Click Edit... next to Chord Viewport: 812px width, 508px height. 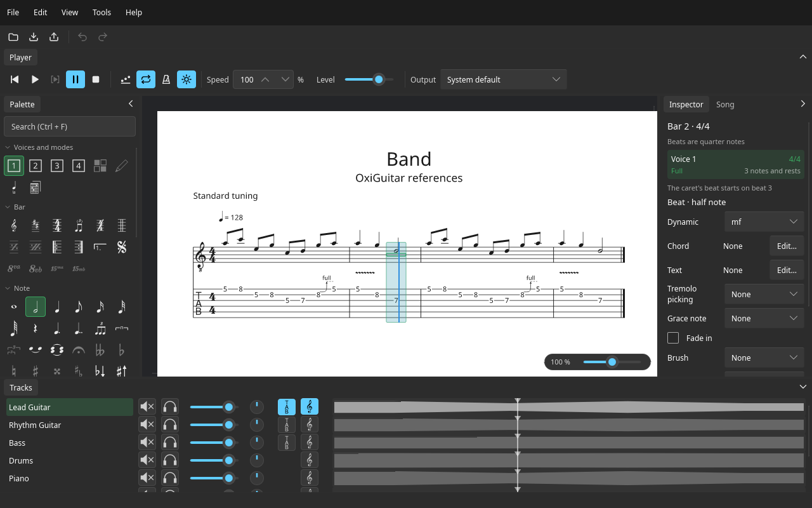coord(787,246)
